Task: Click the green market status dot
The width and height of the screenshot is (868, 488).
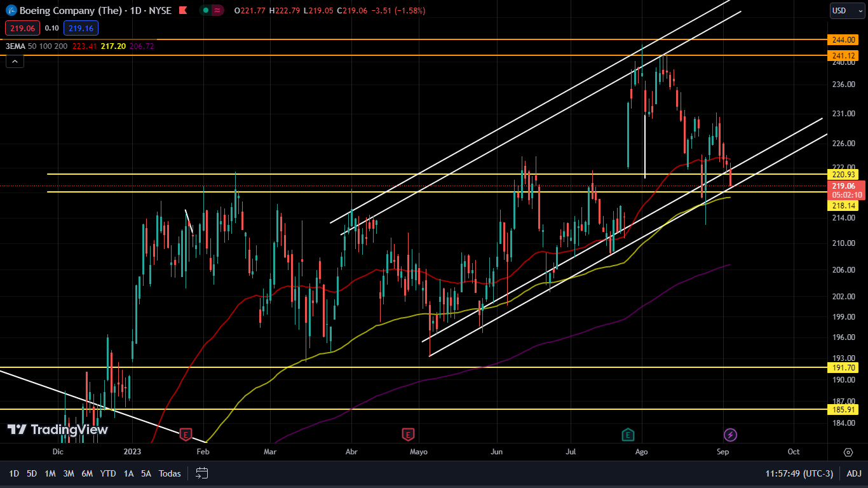Action: (205, 10)
